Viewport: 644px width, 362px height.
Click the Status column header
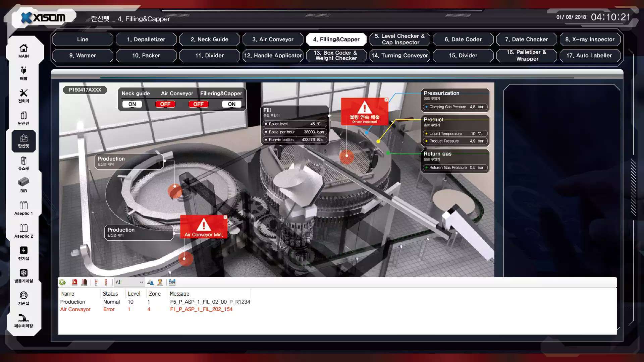point(110,294)
